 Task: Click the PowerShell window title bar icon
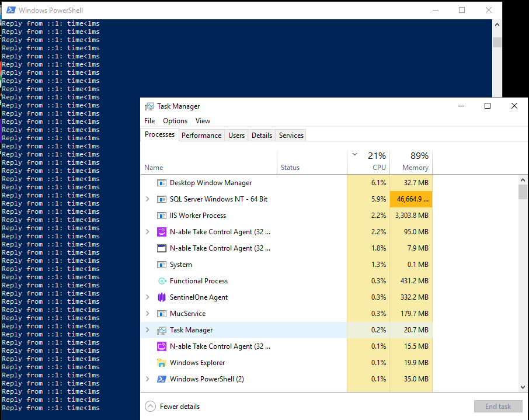pyautogui.click(x=11, y=10)
